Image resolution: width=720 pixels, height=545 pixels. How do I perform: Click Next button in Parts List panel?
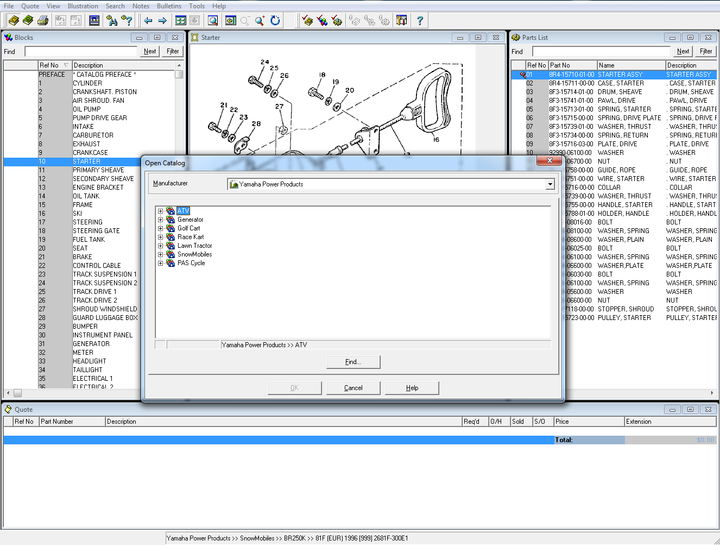pos(683,51)
